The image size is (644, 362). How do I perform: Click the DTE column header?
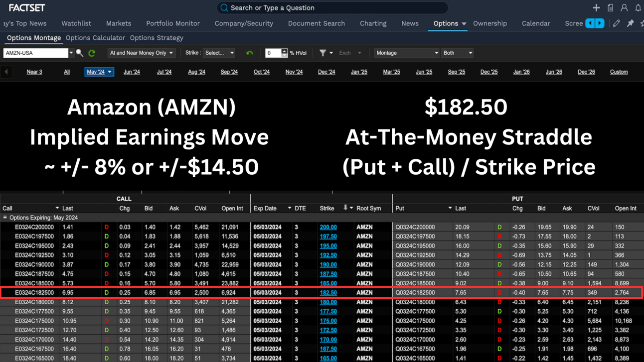pyautogui.click(x=300, y=208)
